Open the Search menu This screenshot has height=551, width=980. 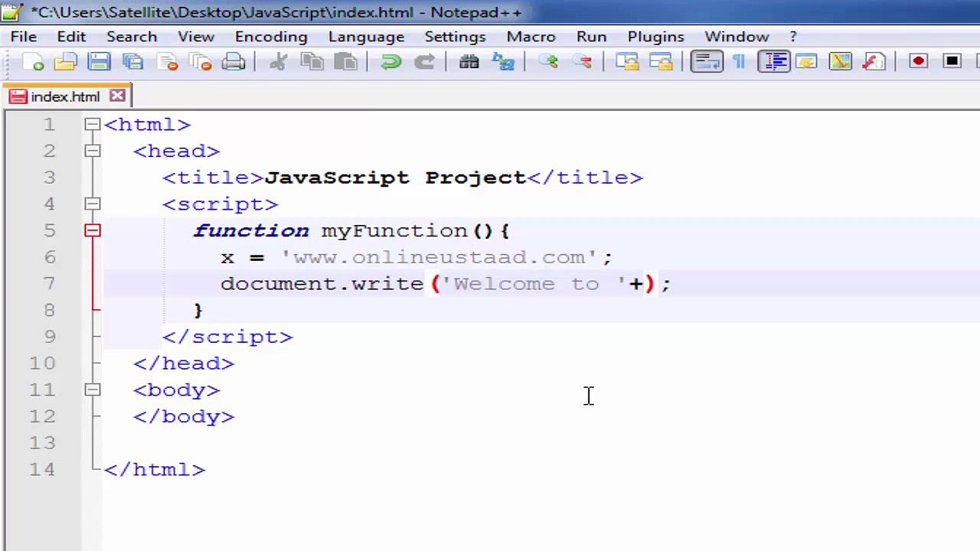point(132,37)
